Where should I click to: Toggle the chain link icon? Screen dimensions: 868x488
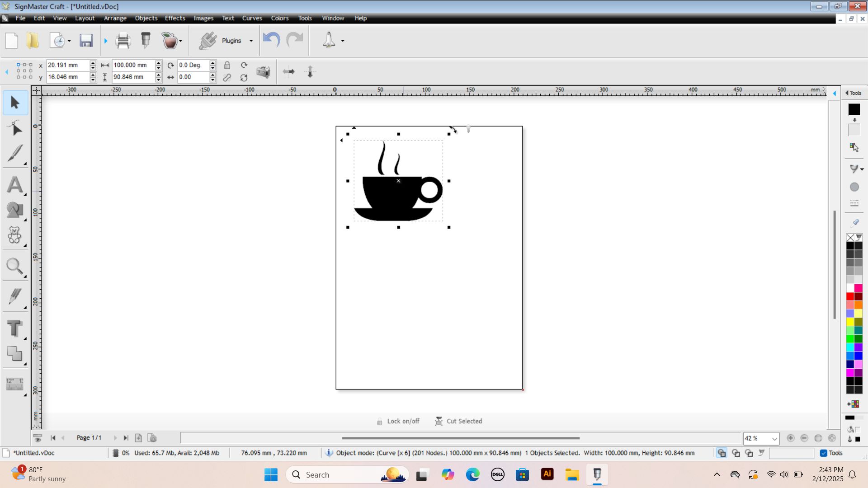click(227, 78)
